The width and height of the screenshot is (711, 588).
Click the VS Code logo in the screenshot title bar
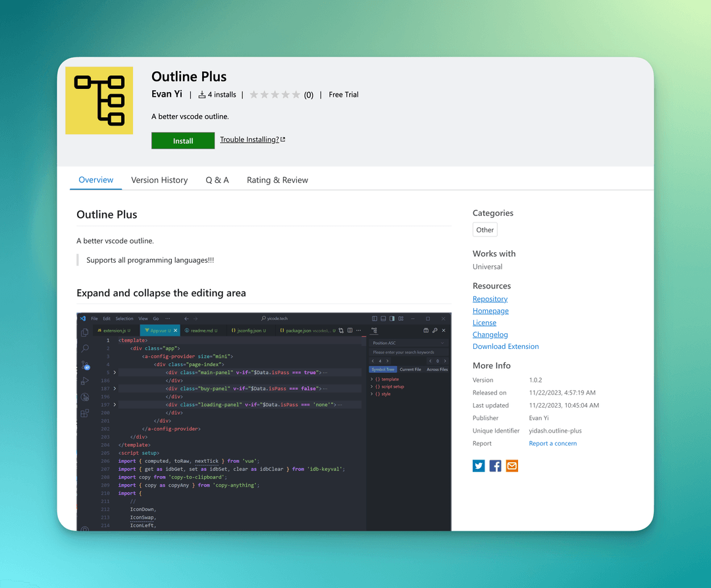click(x=83, y=319)
